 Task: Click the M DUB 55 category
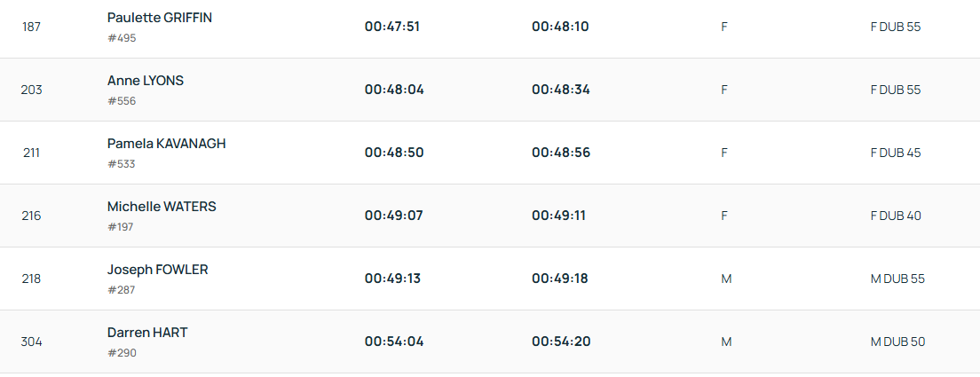pyautogui.click(x=897, y=279)
